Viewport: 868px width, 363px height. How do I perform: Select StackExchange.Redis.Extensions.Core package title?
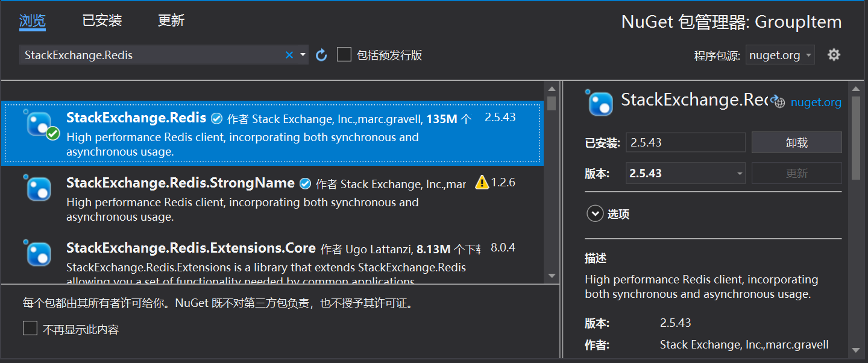pyautogui.click(x=191, y=248)
